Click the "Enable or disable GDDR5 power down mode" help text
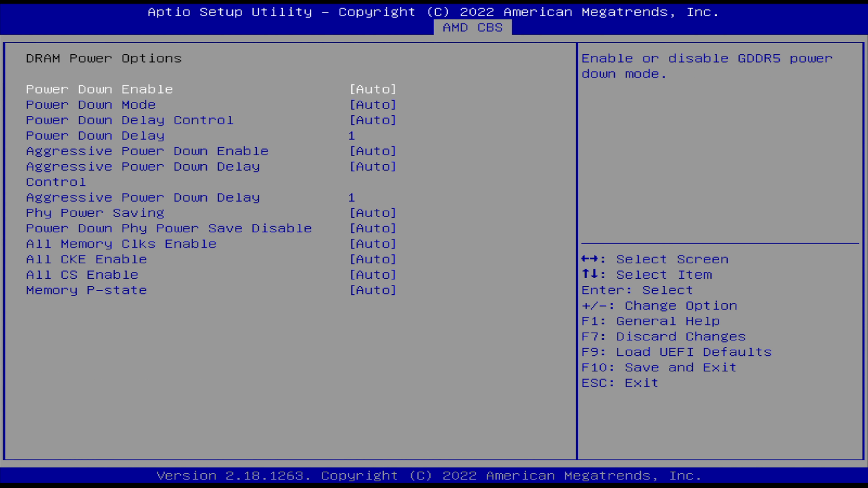 (x=707, y=66)
